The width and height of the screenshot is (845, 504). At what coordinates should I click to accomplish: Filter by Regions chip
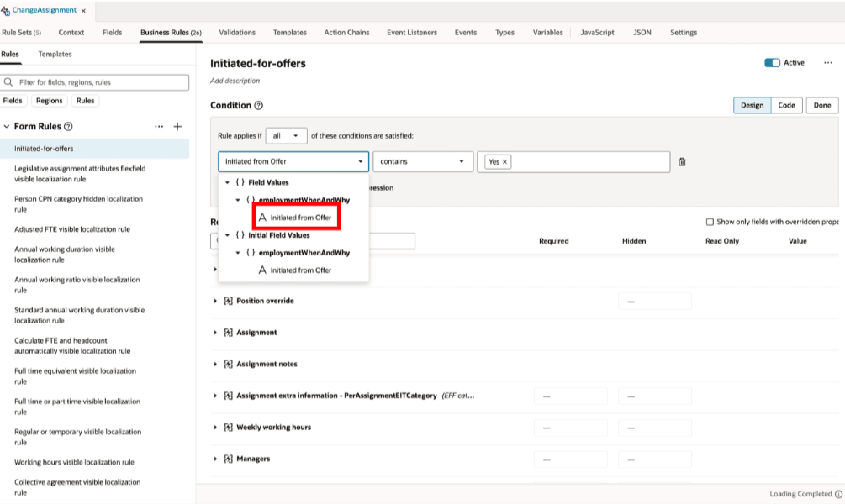49,101
